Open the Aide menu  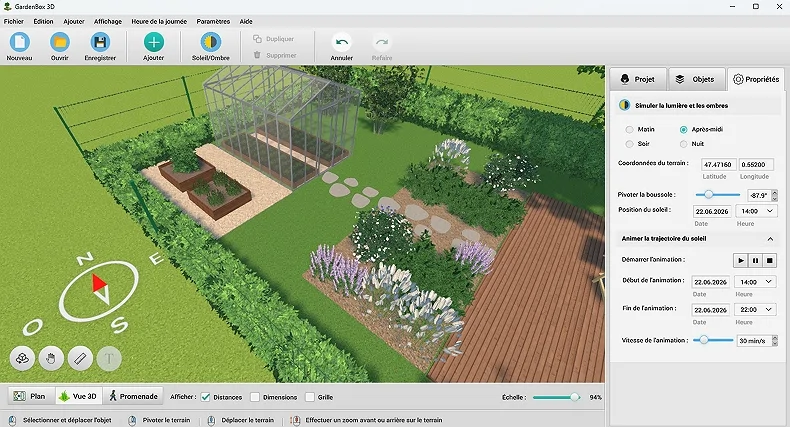pos(246,22)
